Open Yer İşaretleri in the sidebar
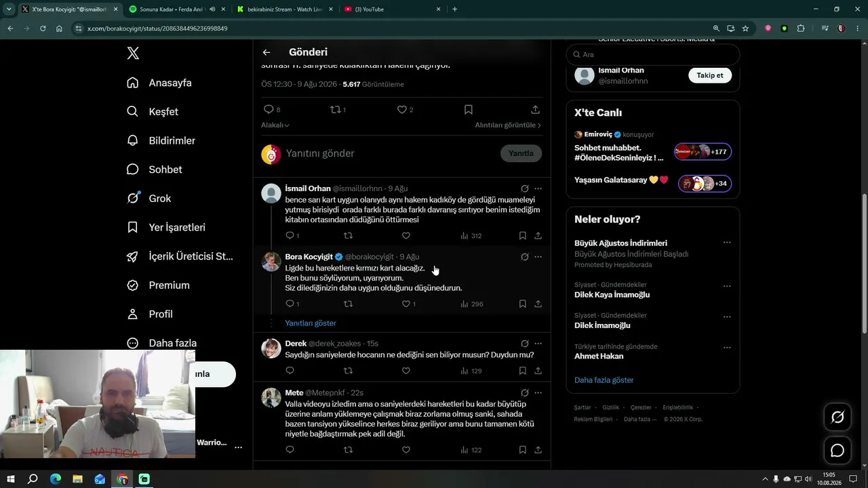Viewport: 868px width, 488px height. (x=166, y=228)
